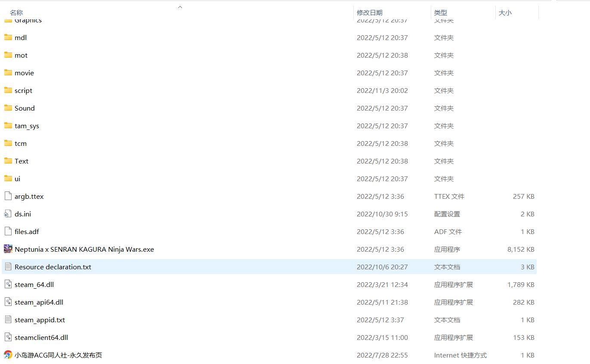Select the movie folder icon
Image resolution: width=590 pixels, height=364 pixels.
click(8, 73)
